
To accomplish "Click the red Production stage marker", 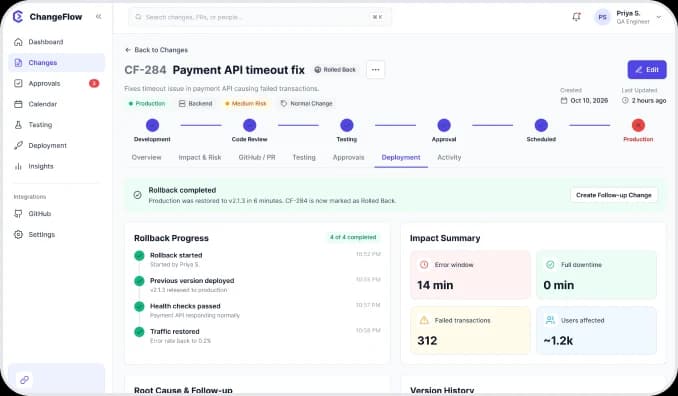I will pyautogui.click(x=638, y=125).
